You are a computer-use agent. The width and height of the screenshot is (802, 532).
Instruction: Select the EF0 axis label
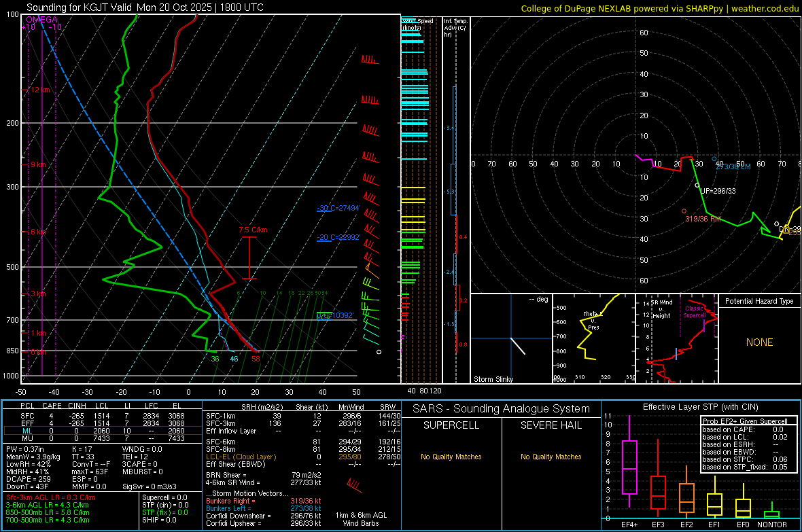(743, 525)
